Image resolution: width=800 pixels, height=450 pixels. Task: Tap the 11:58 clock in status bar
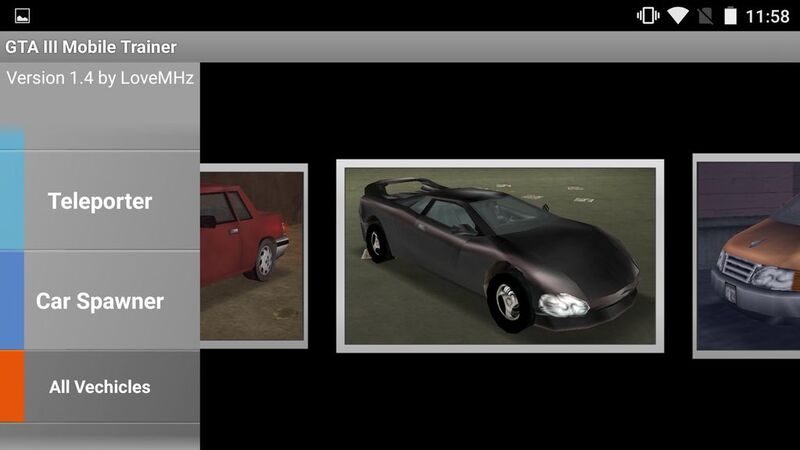[767, 16]
